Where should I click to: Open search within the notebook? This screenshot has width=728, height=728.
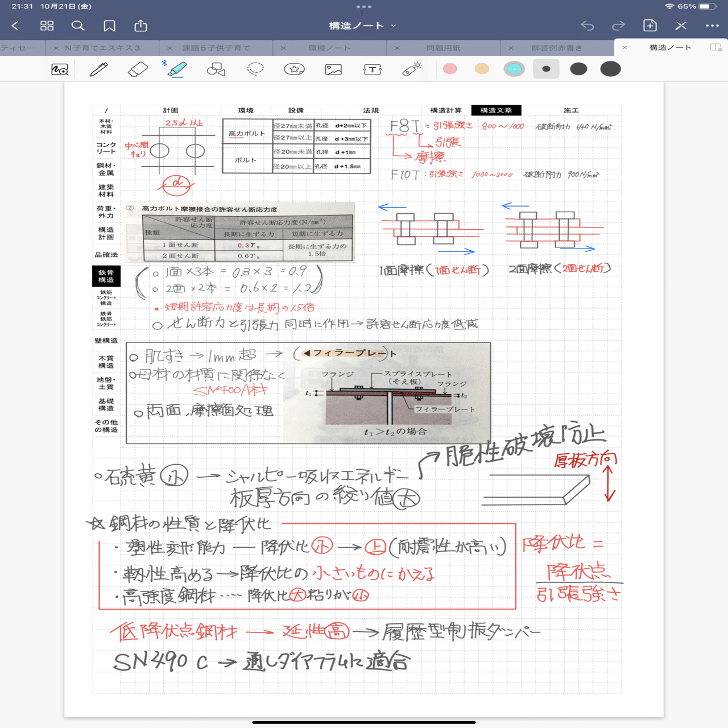point(78,26)
